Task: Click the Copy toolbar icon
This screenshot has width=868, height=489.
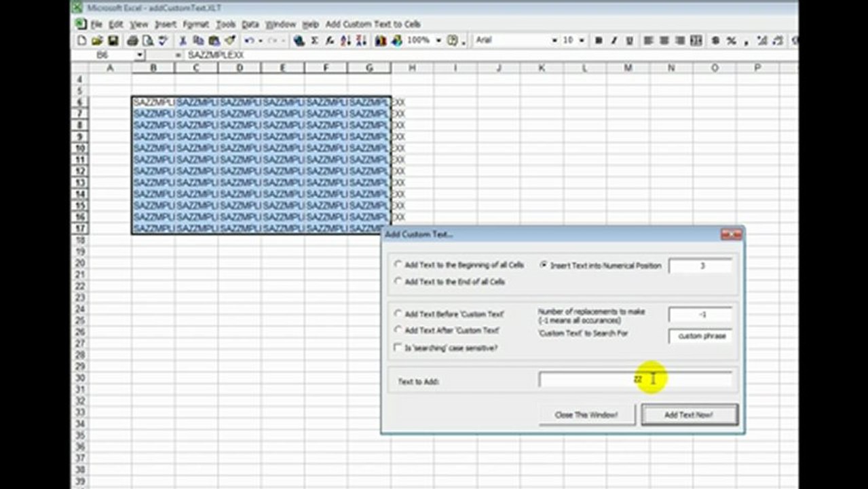Action: click(x=198, y=41)
